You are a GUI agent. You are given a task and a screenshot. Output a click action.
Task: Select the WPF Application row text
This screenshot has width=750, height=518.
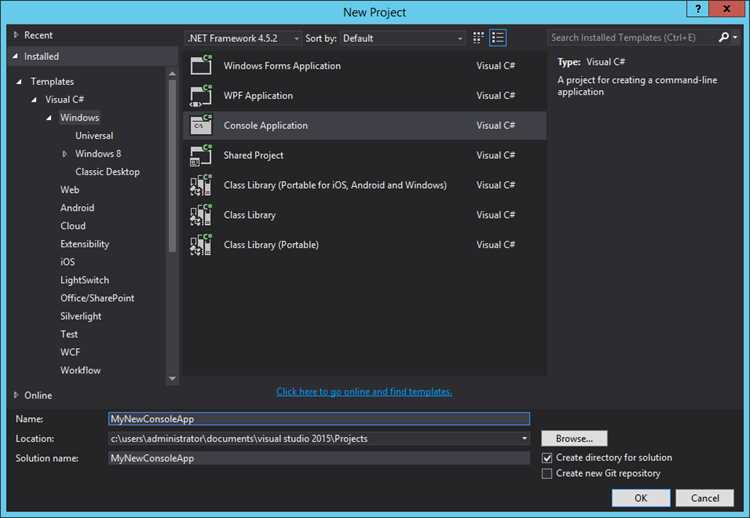coord(258,96)
